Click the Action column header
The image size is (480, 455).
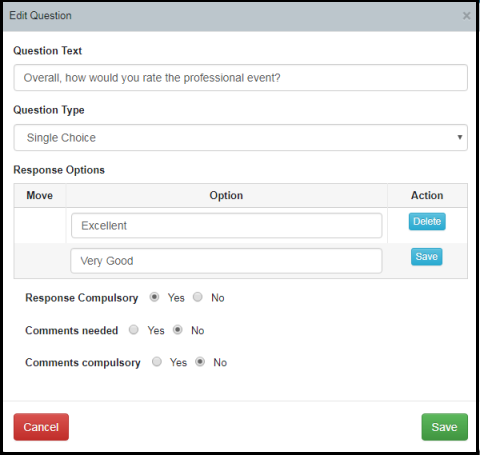pos(427,195)
